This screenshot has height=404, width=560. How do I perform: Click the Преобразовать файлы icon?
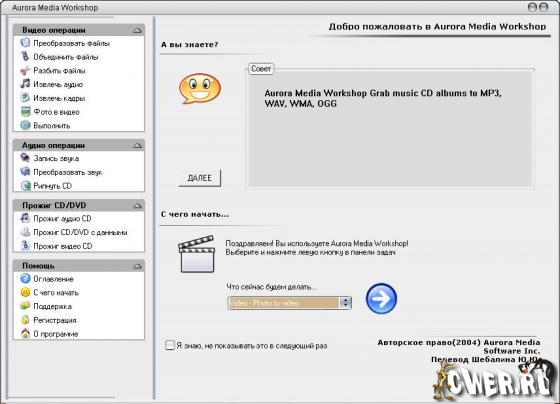click(25, 43)
